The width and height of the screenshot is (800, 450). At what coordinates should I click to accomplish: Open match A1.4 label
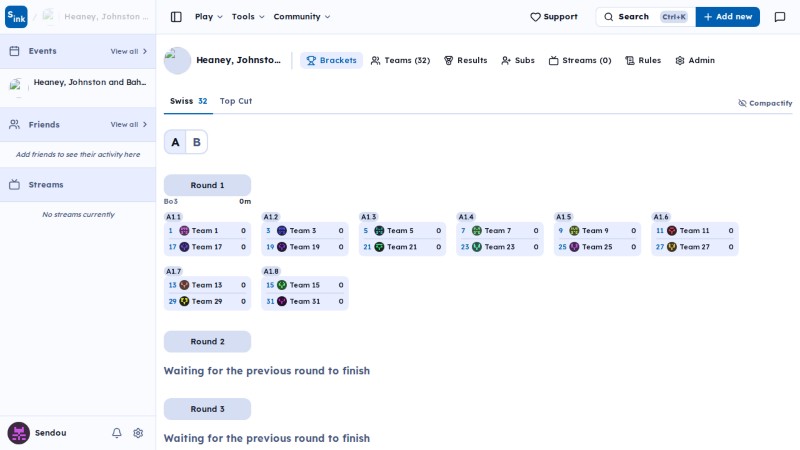[x=466, y=217]
